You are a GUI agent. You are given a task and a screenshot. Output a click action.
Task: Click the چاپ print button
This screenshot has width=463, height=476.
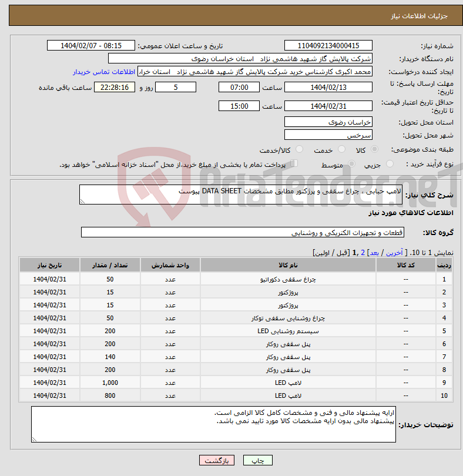point(258,460)
